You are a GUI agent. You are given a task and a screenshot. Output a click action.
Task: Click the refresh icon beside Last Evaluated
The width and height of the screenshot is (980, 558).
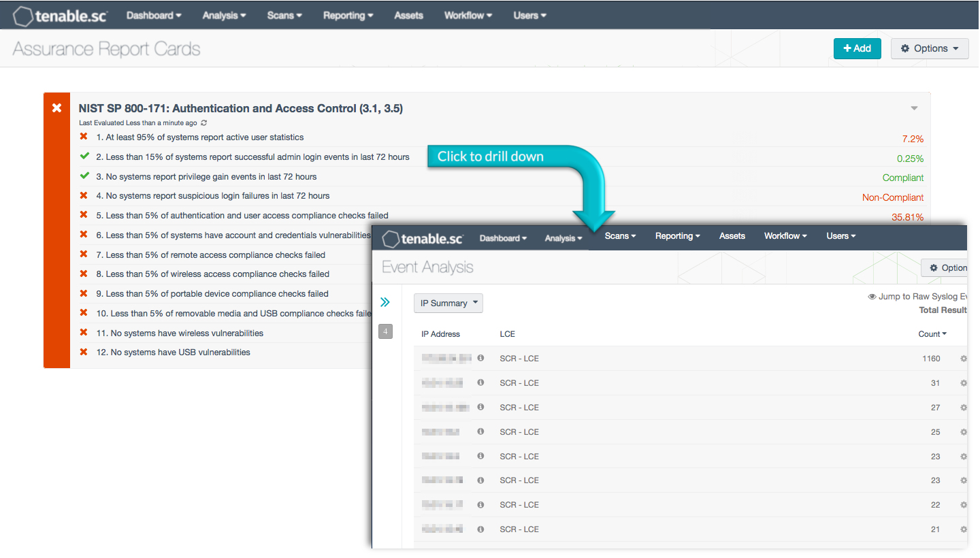204,123
